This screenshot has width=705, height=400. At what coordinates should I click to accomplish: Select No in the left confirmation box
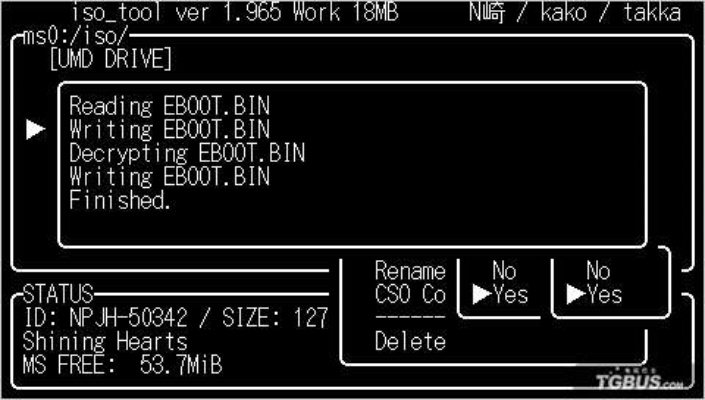(x=504, y=271)
